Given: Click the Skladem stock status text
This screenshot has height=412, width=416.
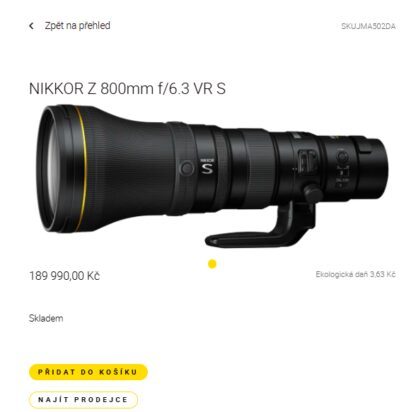Looking at the screenshot, I should point(46,318).
